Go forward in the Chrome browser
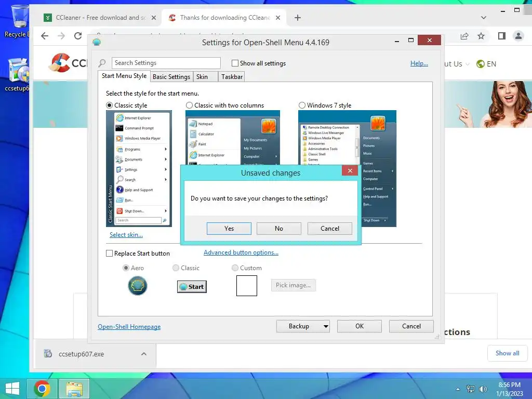This screenshot has height=399, width=532. tap(61, 36)
